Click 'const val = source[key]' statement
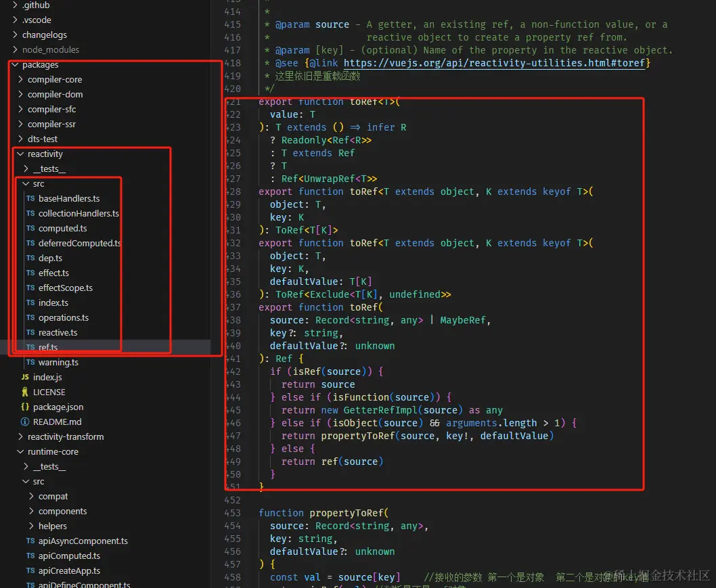 [335, 577]
